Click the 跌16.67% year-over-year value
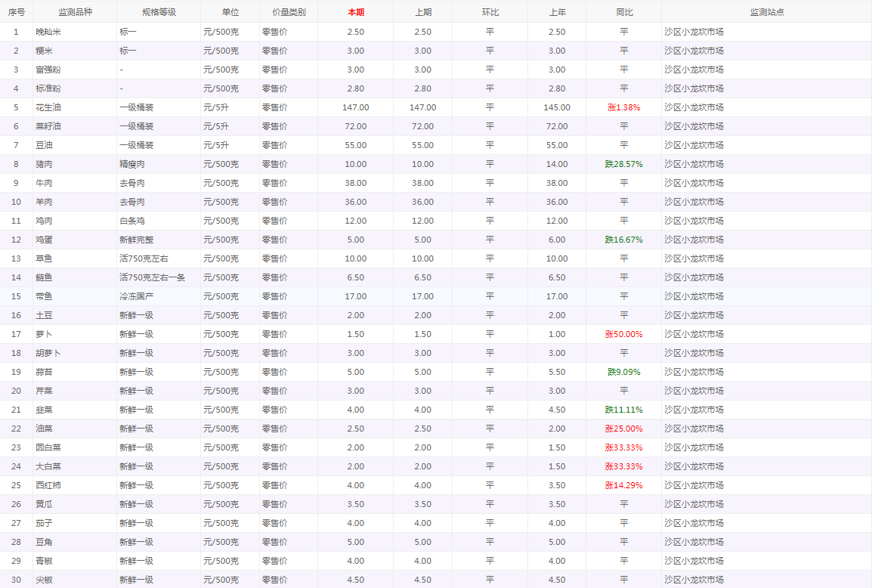This screenshot has width=872, height=588. 623,240
